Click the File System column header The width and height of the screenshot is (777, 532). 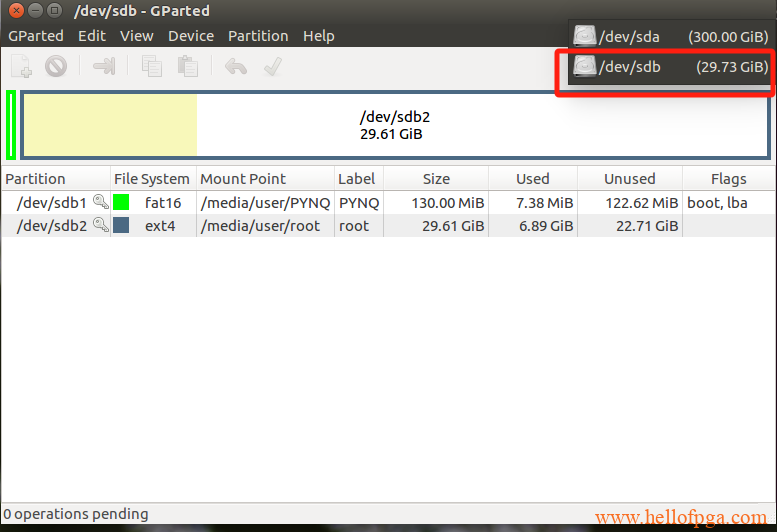coord(153,178)
